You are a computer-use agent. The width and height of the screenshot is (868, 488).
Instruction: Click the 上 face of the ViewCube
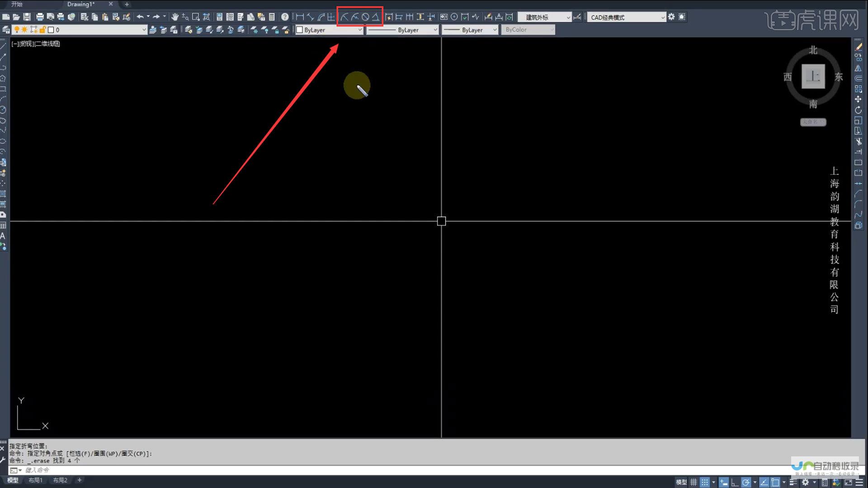tap(813, 76)
